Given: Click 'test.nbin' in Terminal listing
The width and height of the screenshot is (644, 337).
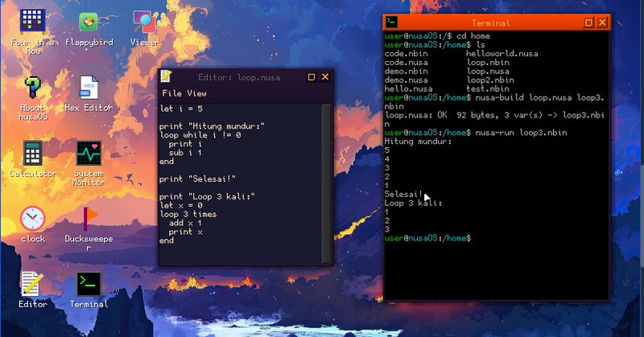Looking at the screenshot, I should point(488,88).
